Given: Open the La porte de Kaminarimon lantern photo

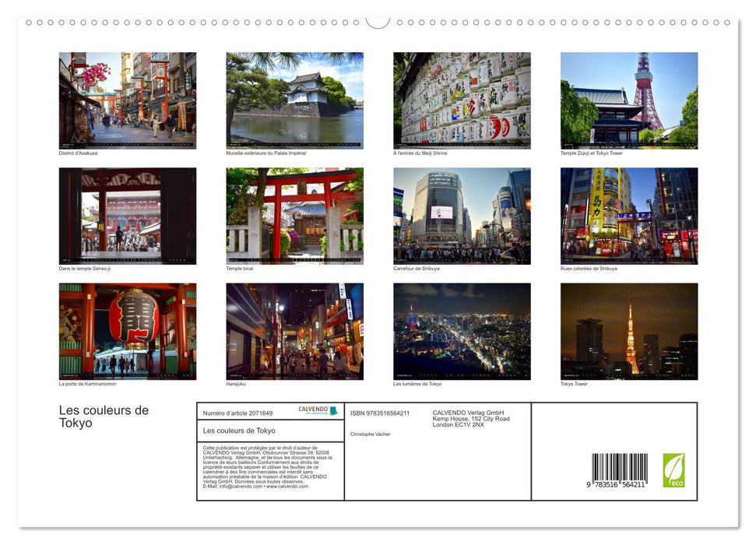Looking at the screenshot, I should (x=127, y=330).
